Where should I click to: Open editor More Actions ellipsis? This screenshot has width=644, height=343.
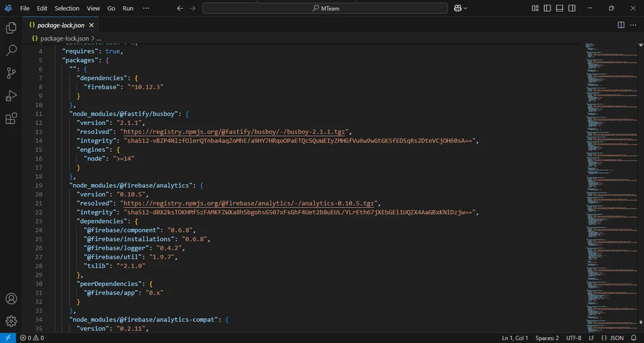[633, 25]
